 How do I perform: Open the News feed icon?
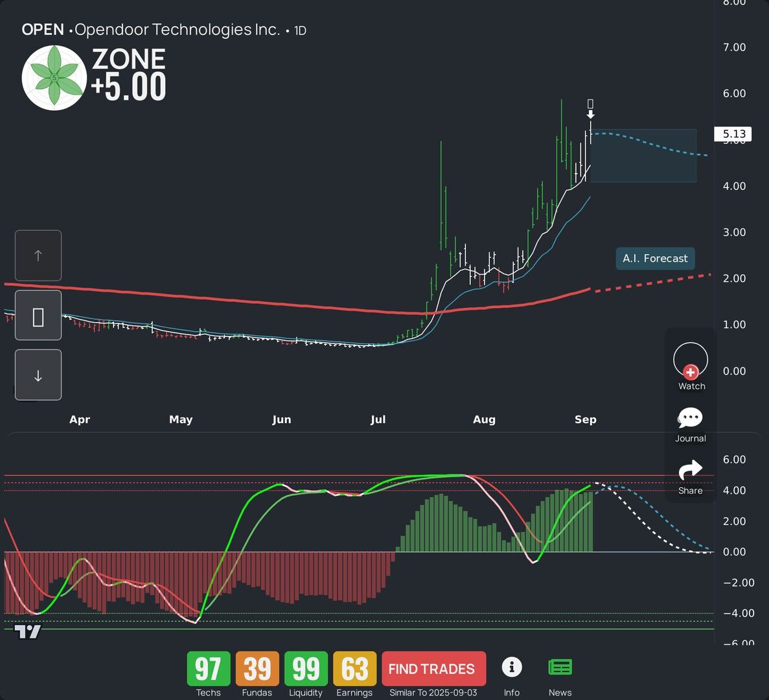coord(560,667)
